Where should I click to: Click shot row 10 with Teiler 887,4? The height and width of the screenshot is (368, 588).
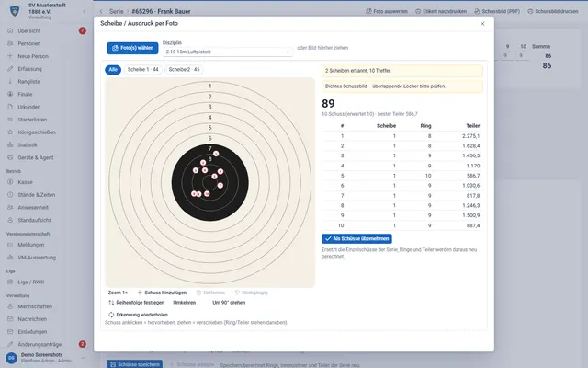(402, 225)
